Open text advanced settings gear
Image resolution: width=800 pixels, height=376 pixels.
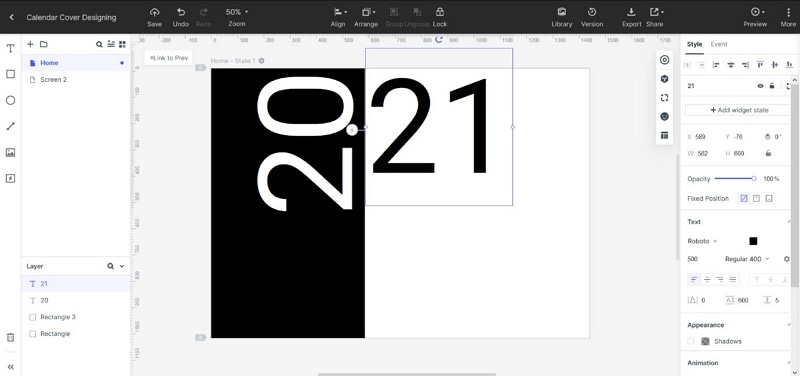(x=786, y=259)
